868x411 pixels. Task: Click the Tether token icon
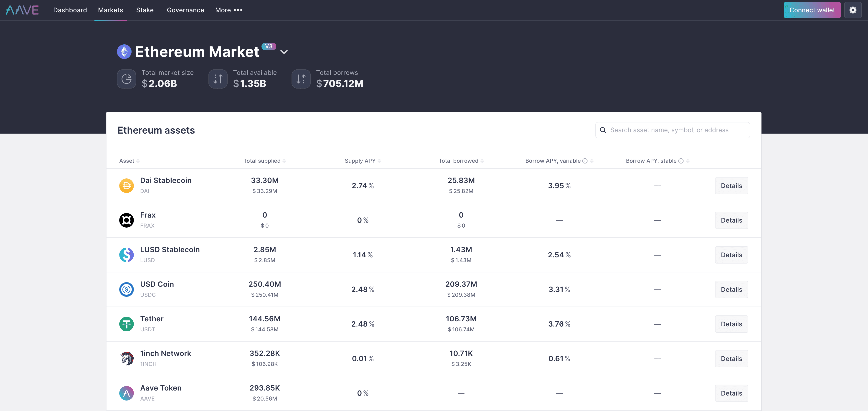126,324
